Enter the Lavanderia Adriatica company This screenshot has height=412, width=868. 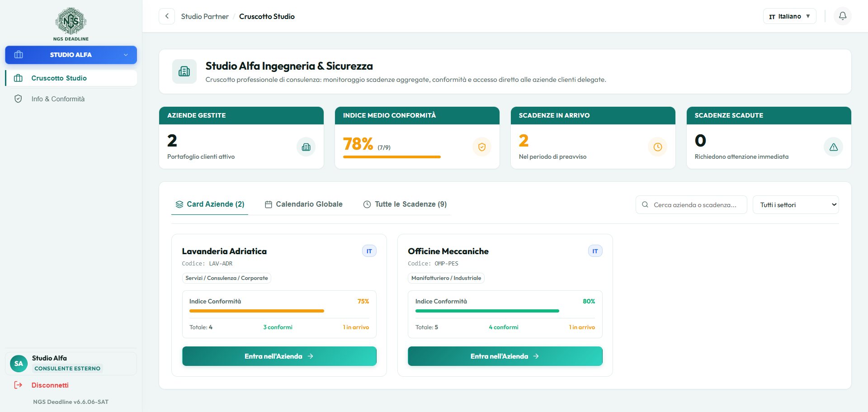point(279,356)
